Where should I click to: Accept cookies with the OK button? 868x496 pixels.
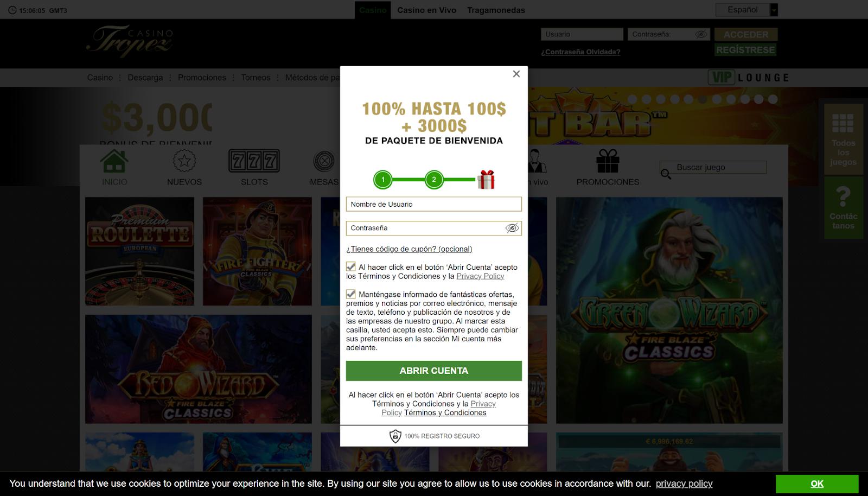(817, 484)
